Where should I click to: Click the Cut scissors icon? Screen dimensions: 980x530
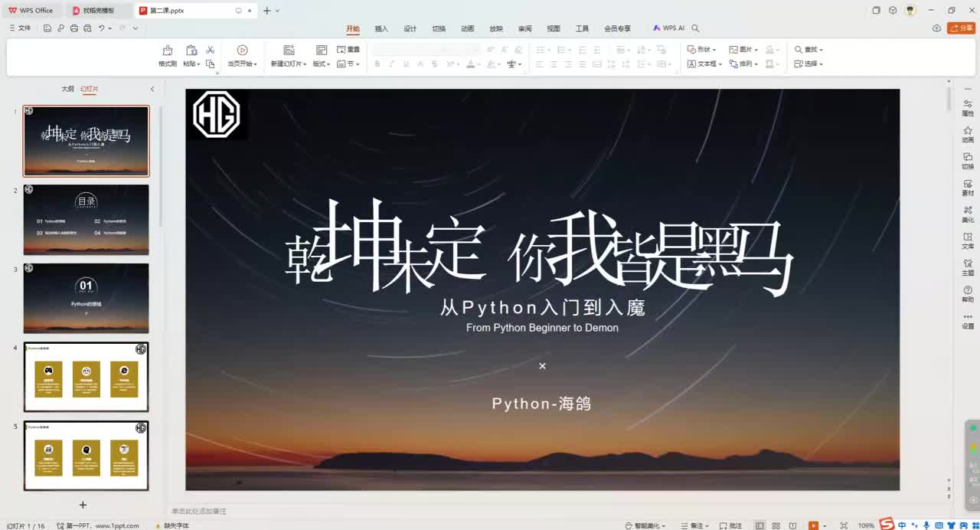[x=210, y=50]
